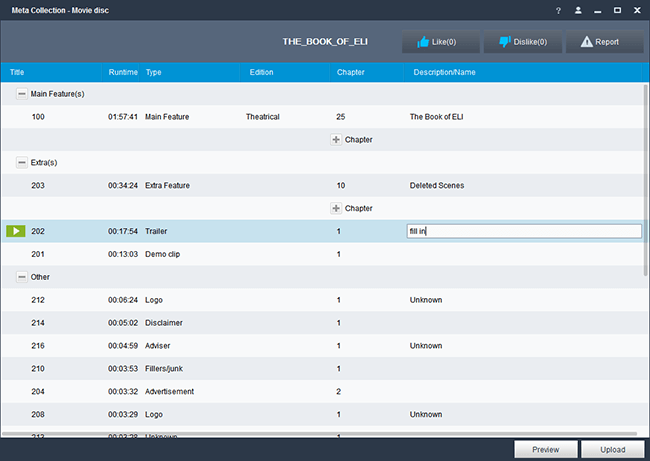Collapse the Main Feature(s) group

pos(22,94)
